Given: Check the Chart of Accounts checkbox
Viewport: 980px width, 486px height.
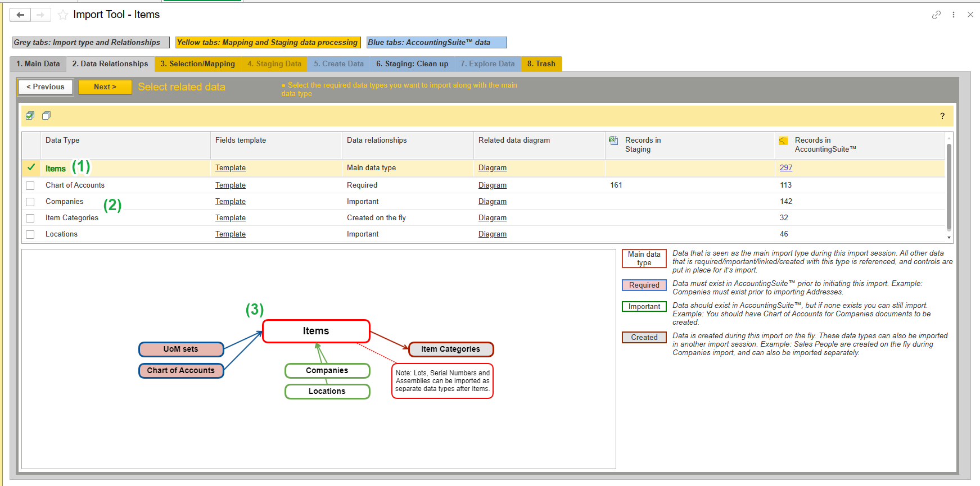Looking at the screenshot, I should (x=30, y=185).
